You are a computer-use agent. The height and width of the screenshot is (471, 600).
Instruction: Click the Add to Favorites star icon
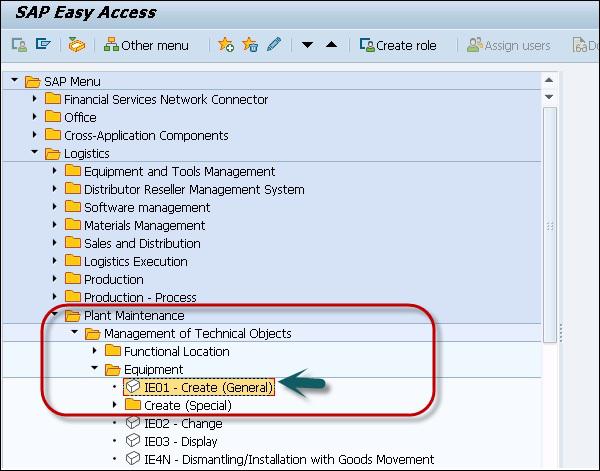tap(226, 44)
